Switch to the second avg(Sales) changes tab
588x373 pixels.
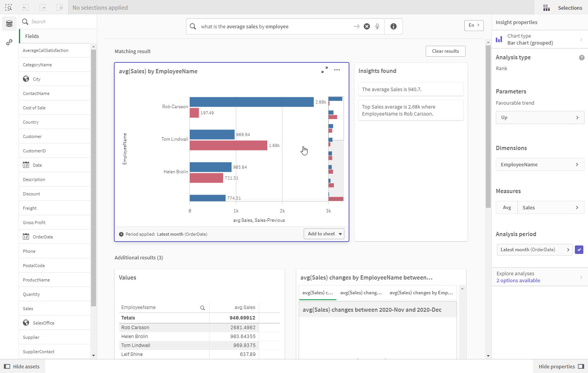click(361, 293)
